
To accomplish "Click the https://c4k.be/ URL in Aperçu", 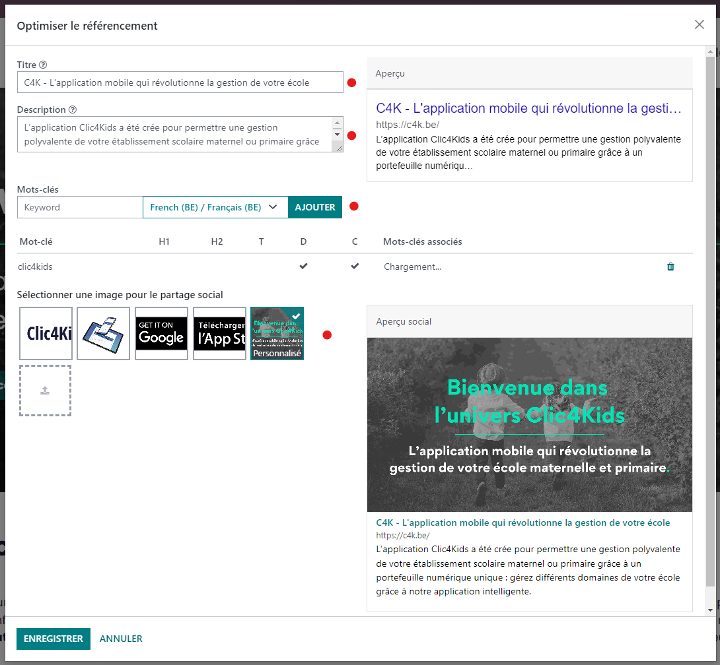I will (407, 124).
